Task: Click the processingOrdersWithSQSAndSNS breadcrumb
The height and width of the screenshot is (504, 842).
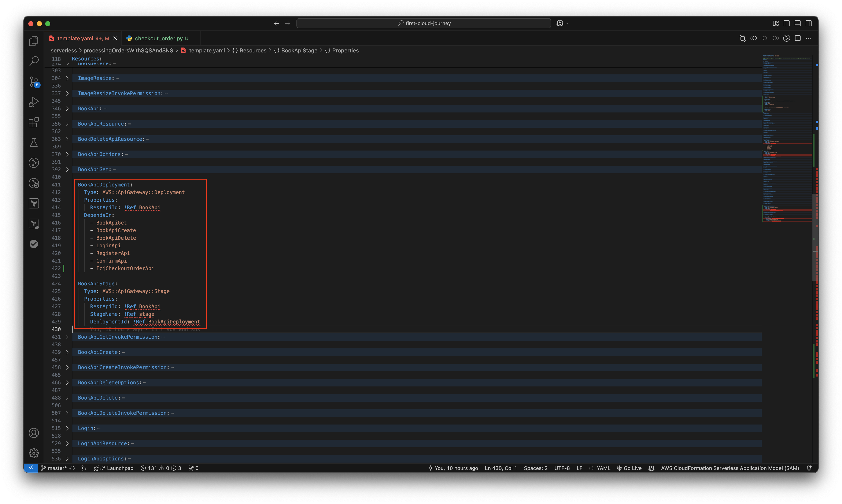Action: pyautogui.click(x=128, y=51)
